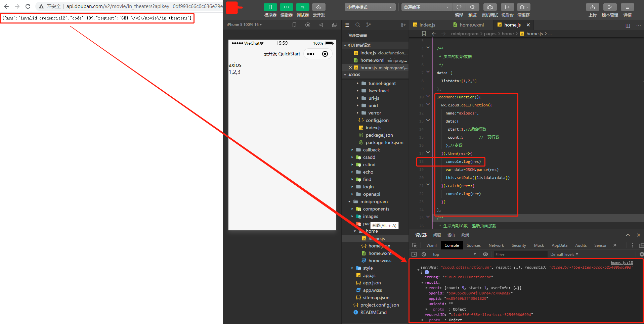Open the top context dropdown in console
The width and height of the screenshot is (644, 324).
(x=454, y=254)
